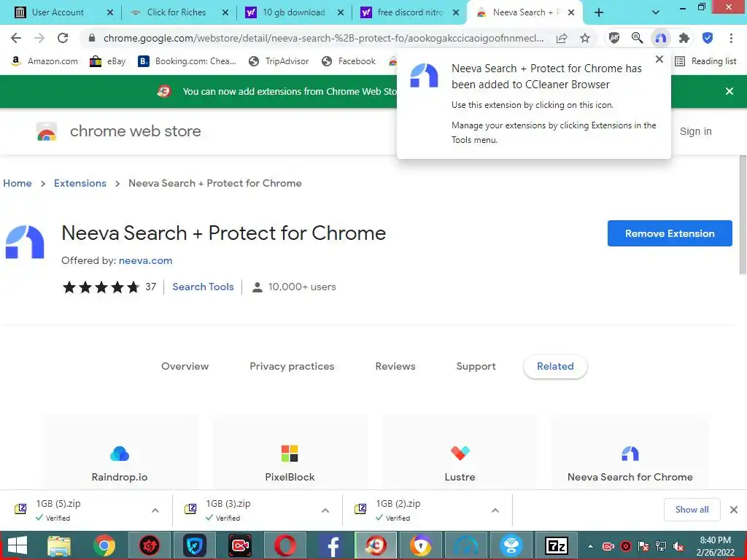Open the Raindrop.io related extension card
The width and height of the screenshot is (747, 560).
point(120,452)
